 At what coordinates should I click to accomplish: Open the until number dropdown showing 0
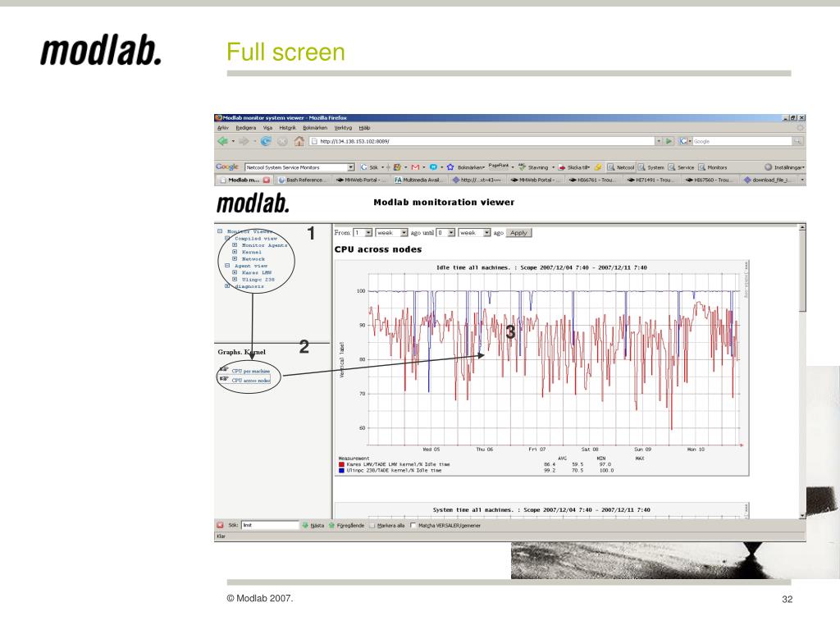click(x=445, y=232)
